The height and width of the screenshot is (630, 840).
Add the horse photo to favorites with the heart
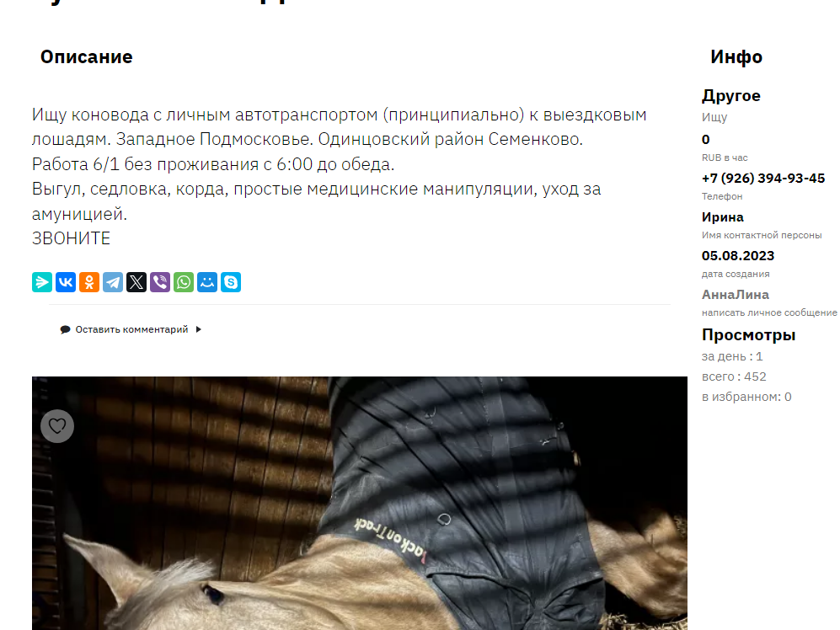[57, 426]
